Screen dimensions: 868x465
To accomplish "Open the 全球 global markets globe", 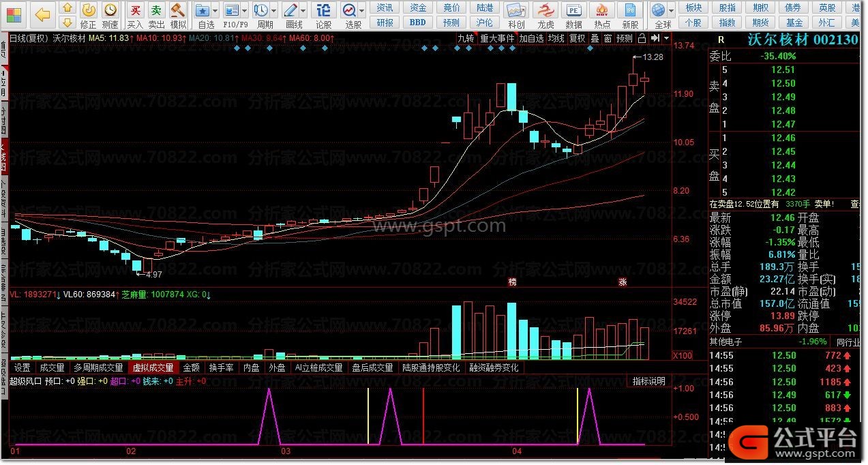I will coord(659,15).
